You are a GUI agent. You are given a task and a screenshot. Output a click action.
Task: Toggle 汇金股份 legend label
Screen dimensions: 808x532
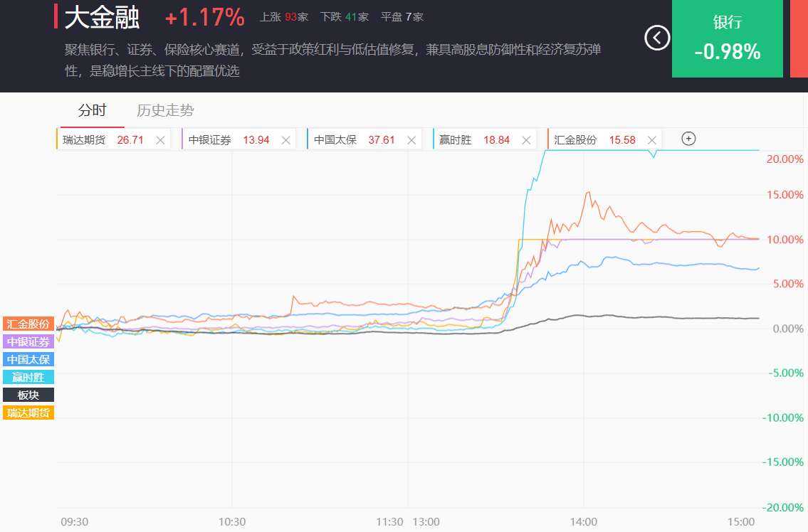click(x=28, y=324)
